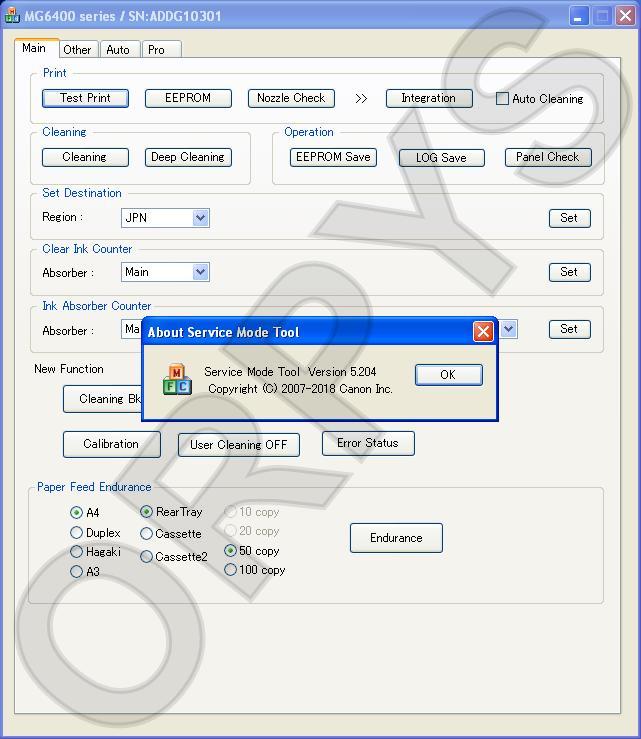Open Panel Check
Screen dimensions: 641x739
[548, 157]
